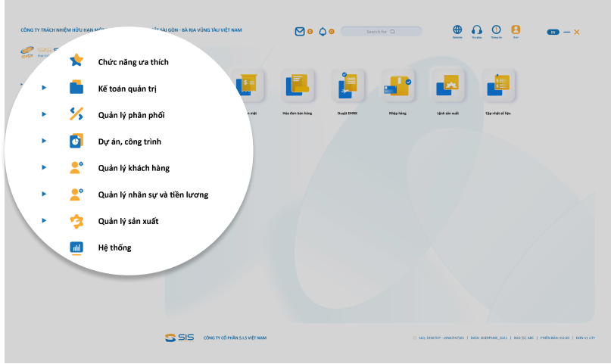Open the mail envelope icon in header
Screen dimensions: 611x364
300,32
